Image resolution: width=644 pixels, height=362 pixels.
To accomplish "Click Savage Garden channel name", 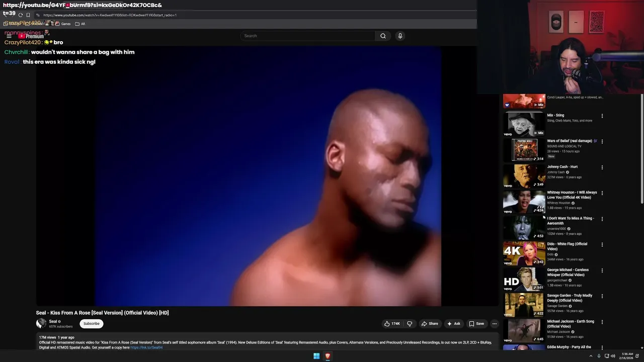I will [557, 306].
